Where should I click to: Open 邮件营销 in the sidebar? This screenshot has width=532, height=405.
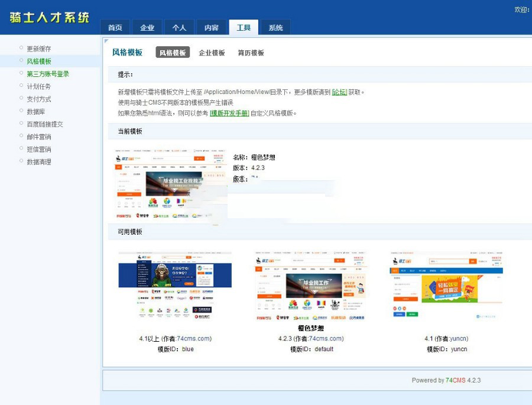(x=39, y=137)
